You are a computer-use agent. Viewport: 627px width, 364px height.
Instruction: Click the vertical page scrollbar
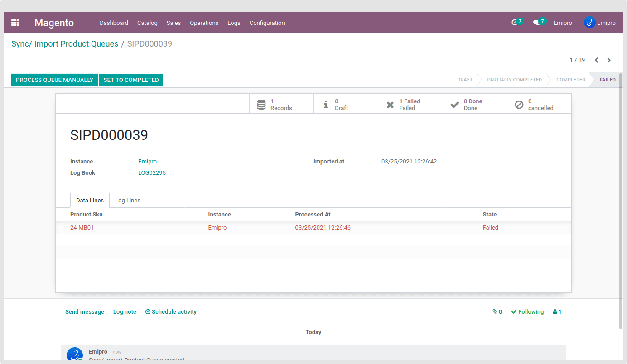point(621,201)
